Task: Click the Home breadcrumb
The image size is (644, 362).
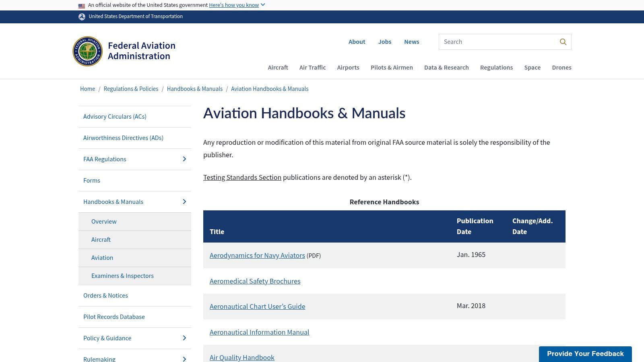Action: (x=87, y=89)
